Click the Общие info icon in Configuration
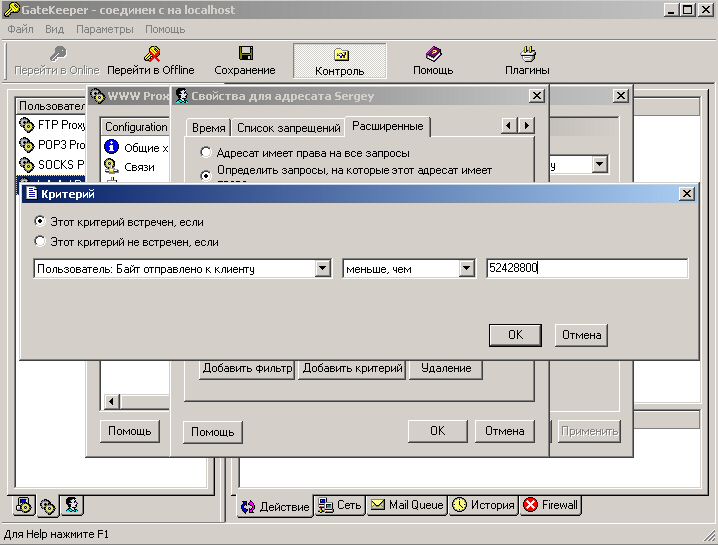The height and width of the screenshot is (545, 718). click(111, 147)
